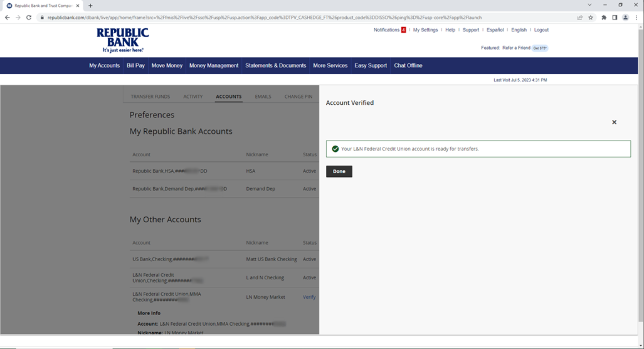Switch to the Activity tab
The height and width of the screenshot is (349, 644).
(x=193, y=96)
